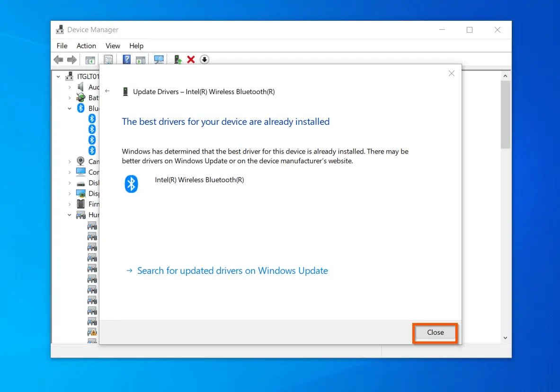Image resolution: width=560 pixels, height=392 pixels.
Task: Select the Firmware chip icon in the tree
Action: click(x=81, y=204)
